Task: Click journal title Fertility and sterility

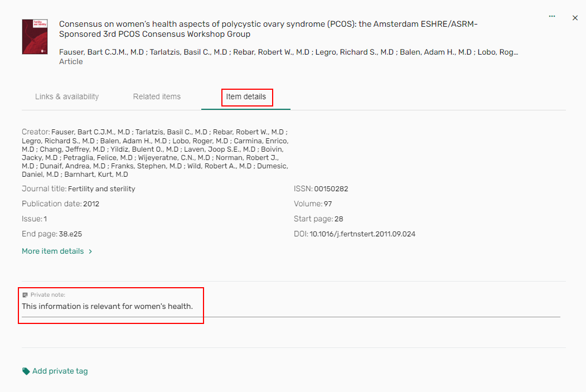Action: 101,189
